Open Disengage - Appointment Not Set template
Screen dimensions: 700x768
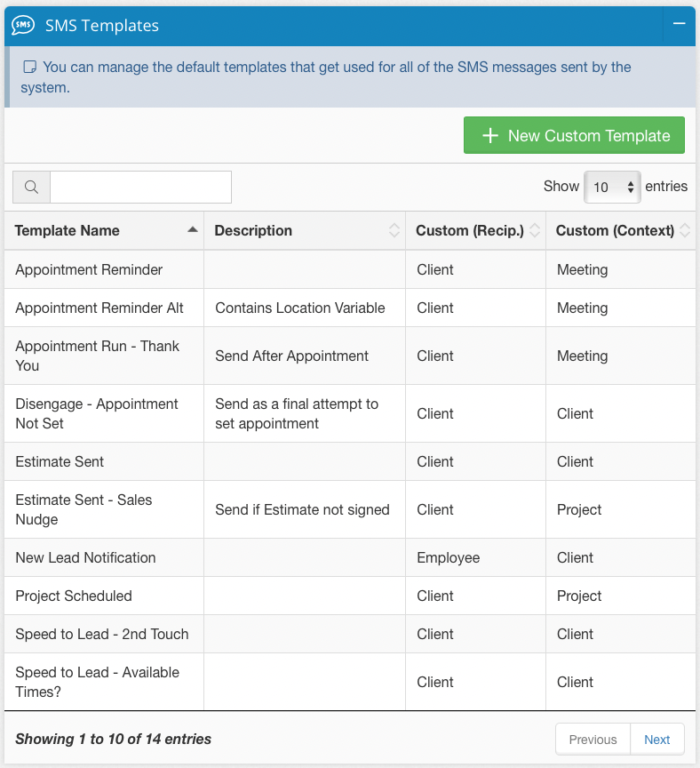pos(97,413)
